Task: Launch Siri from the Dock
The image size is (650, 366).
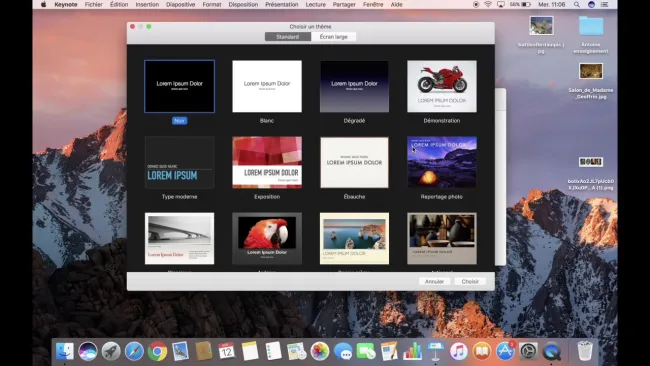Action: [88, 351]
